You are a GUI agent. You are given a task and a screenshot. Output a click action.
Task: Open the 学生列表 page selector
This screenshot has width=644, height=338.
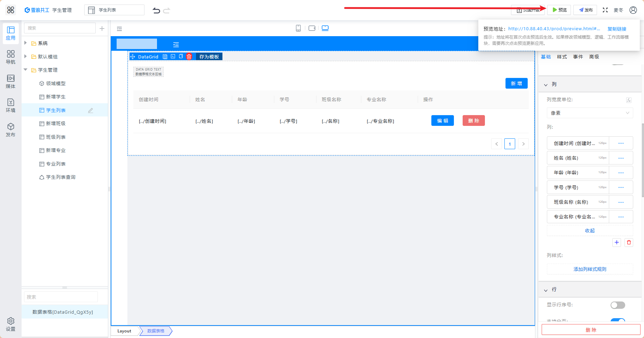(x=114, y=10)
